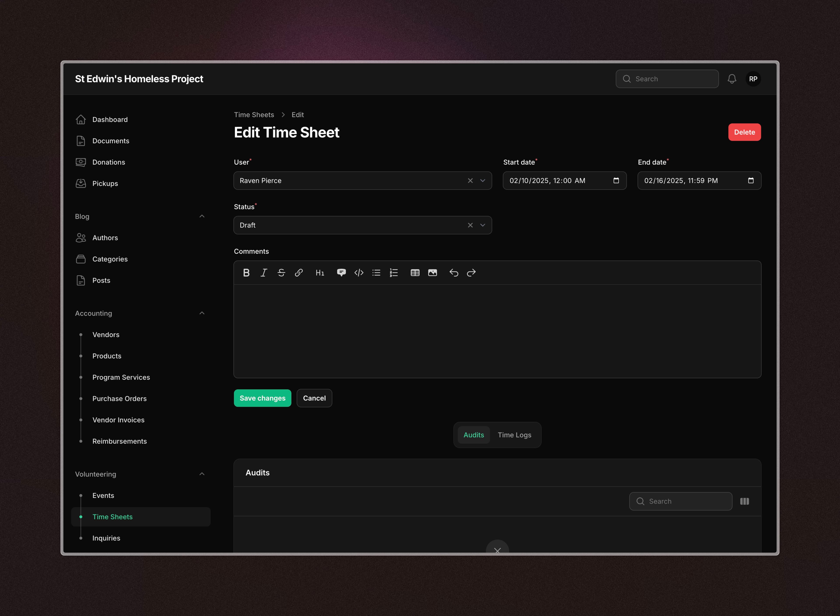Insert table in Comments editor

(x=415, y=273)
